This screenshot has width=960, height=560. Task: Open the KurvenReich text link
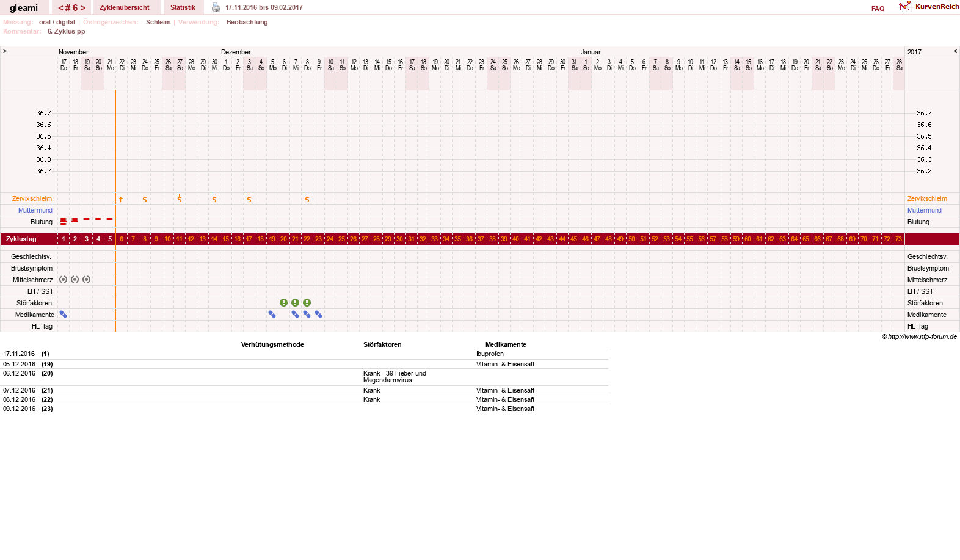coord(937,6)
